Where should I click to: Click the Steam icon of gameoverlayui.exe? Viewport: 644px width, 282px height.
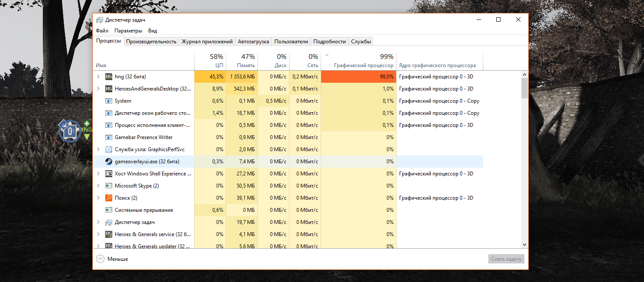click(x=109, y=162)
